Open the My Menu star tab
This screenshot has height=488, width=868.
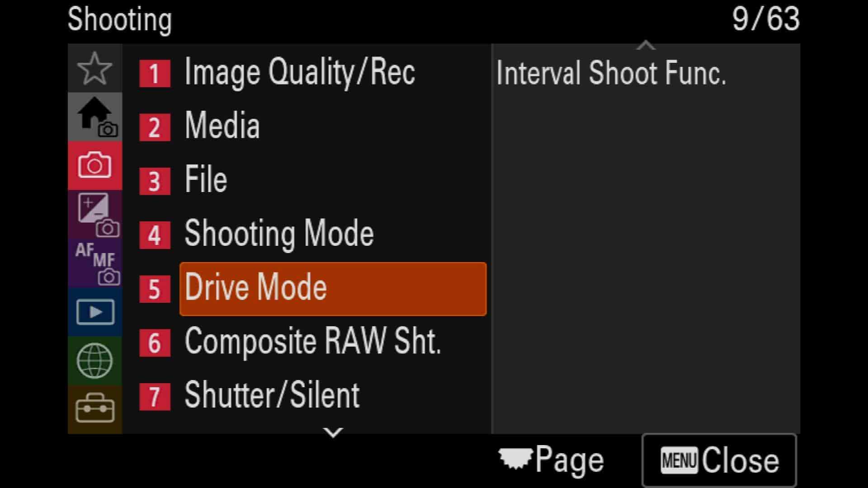[x=94, y=68]
